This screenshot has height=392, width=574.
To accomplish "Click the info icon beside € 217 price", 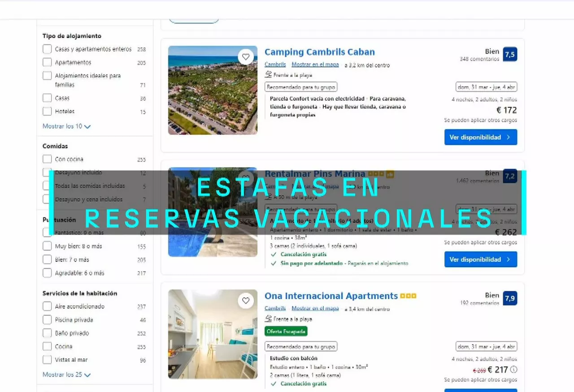I will point(514,370).
